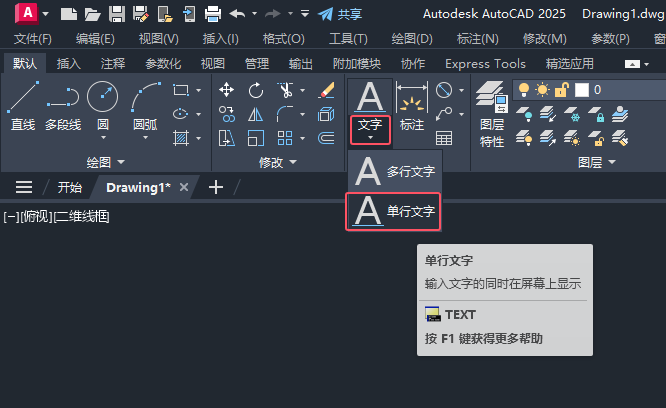Toggle layer 0 lock icon

pyautogui.click(x=562, y=90)
